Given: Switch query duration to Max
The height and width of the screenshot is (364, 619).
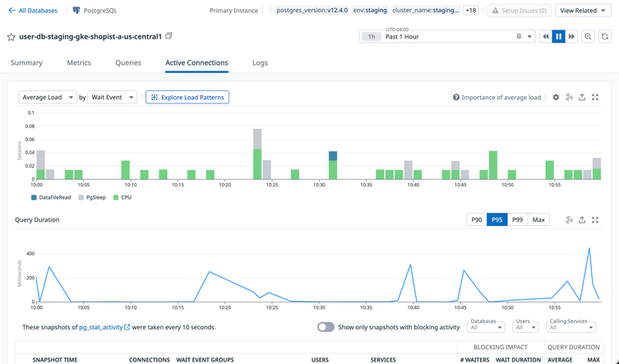Looking at the screenshot, I should point(538,219).
